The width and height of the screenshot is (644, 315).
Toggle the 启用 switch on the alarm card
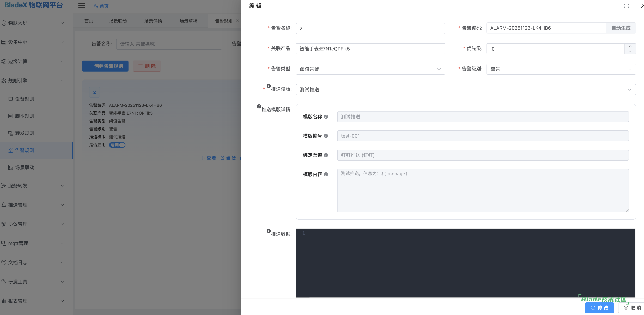[x=117, y=145]
